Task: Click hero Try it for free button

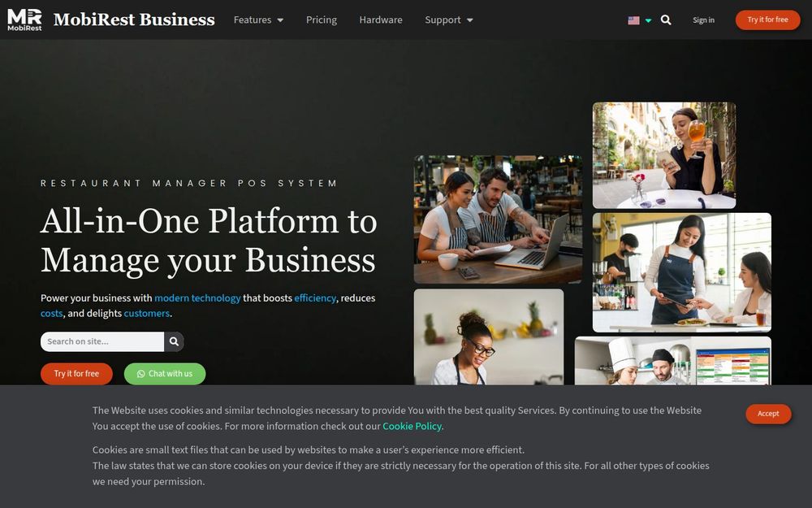Action: [76, 374]
